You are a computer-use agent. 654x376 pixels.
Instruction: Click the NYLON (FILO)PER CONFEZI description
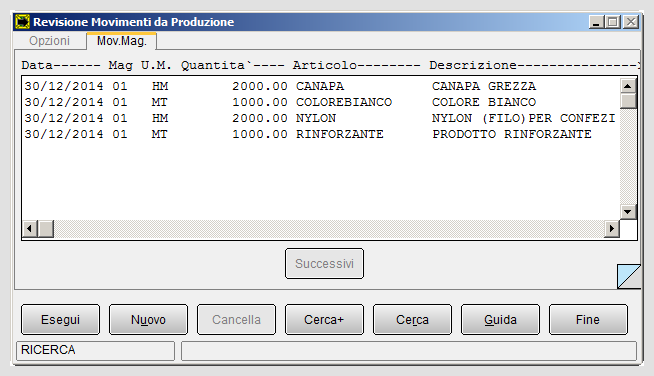pyautogui.click(x=523, y=118)
